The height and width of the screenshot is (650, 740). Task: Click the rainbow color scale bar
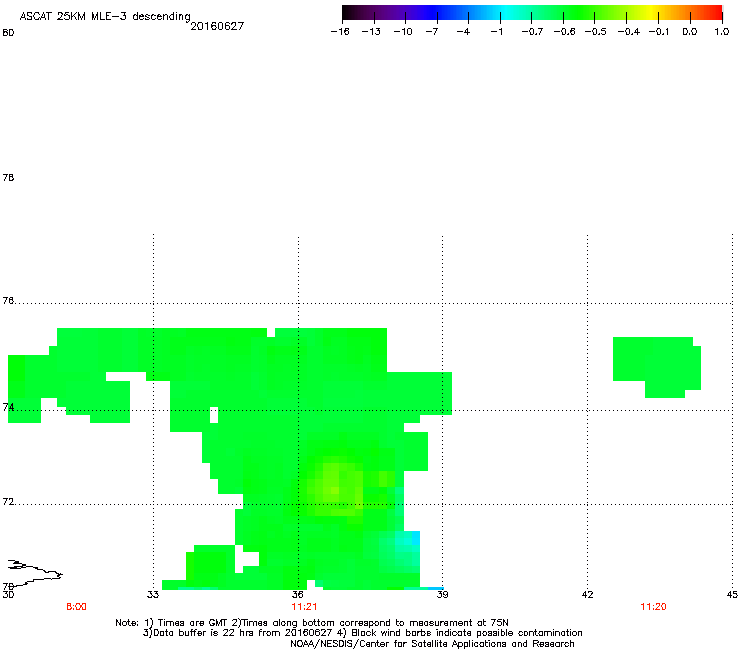[x=532, y=12]
